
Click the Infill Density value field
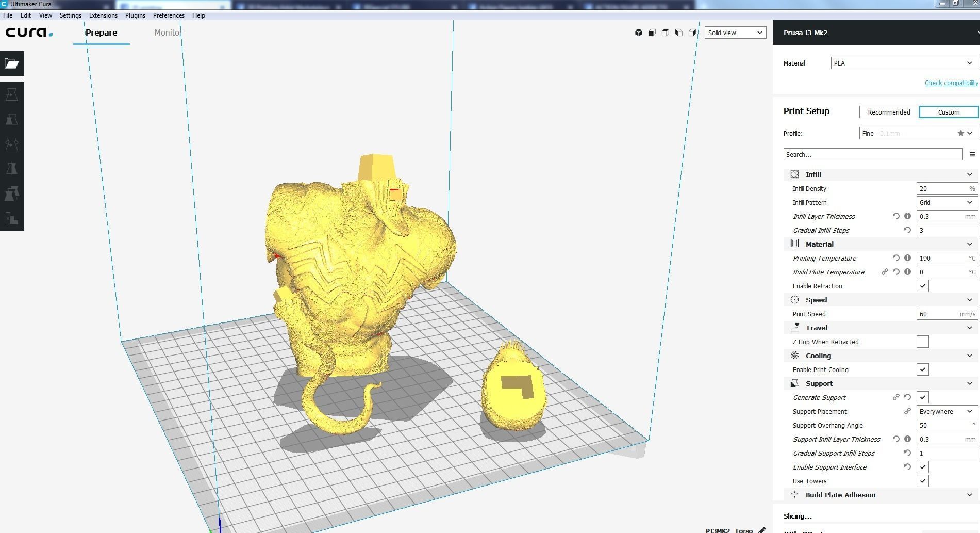click(x=947, y=188)
